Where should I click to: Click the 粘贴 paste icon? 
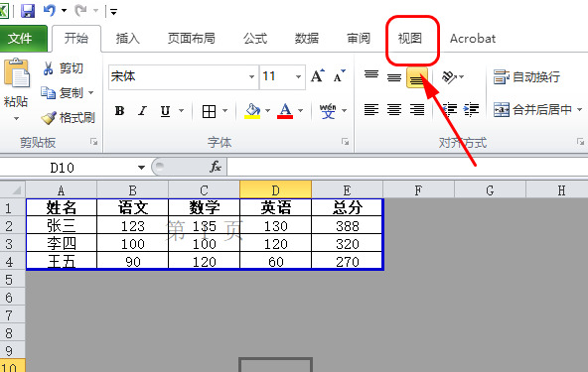(x=16, y=72)
